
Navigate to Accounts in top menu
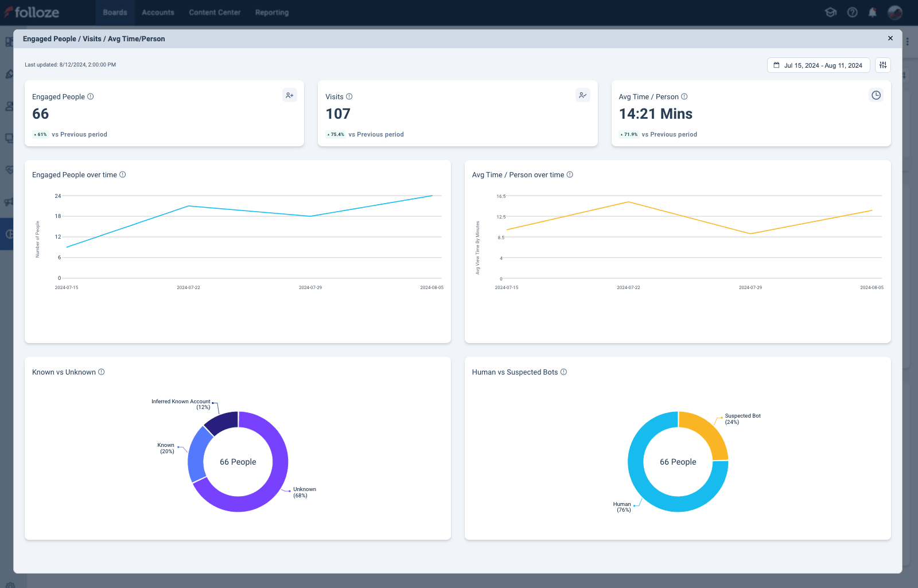[x=158, y=13]
